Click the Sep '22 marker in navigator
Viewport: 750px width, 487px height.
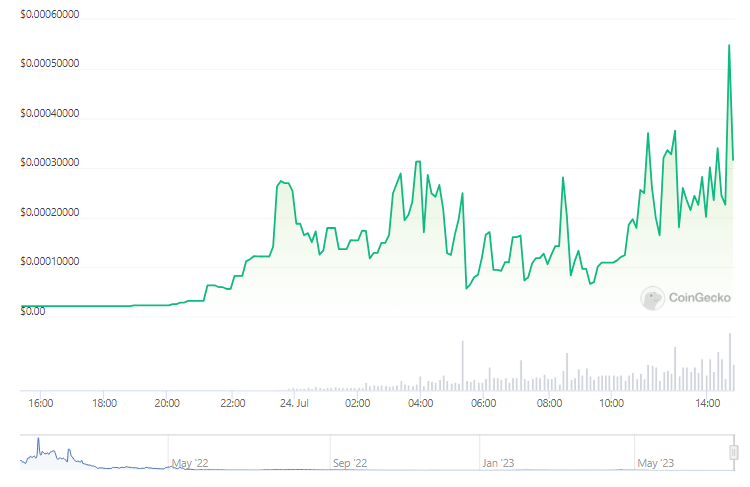[351, 463]
